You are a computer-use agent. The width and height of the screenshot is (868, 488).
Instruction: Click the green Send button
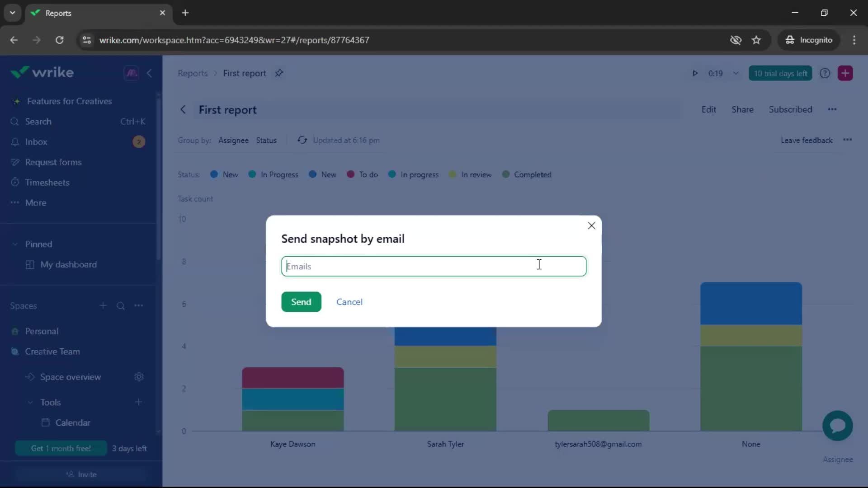[301, 302]
